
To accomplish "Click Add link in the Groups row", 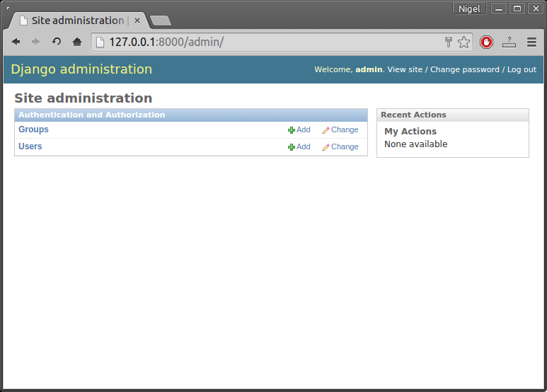I will [x=303, y=129].
